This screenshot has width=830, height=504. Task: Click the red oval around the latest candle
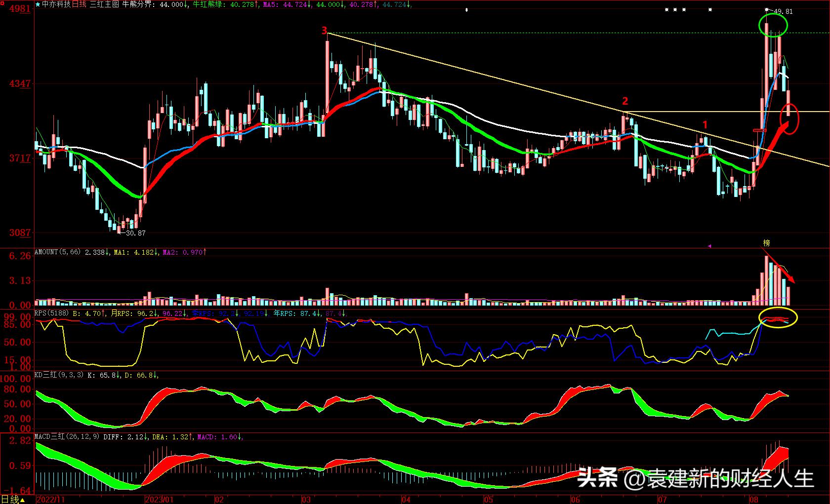(x=789, y=119)
